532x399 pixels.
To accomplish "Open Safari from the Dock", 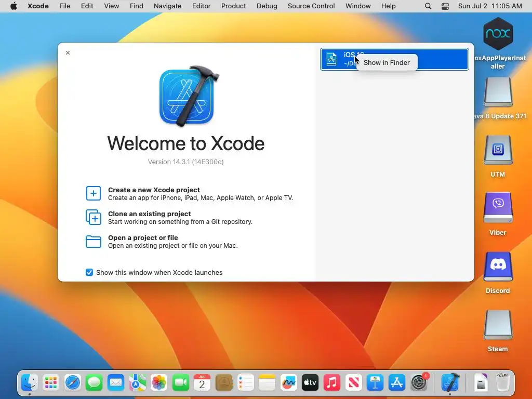I will 73,383.
